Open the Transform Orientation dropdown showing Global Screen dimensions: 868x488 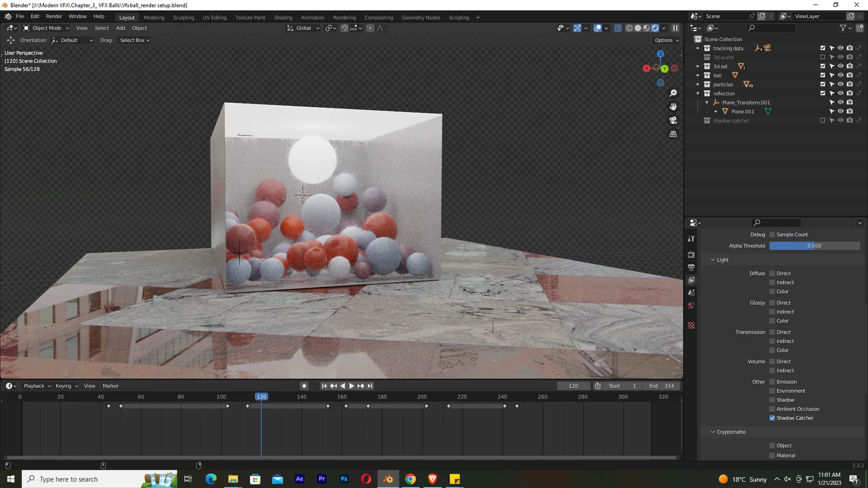pos(303,28)
